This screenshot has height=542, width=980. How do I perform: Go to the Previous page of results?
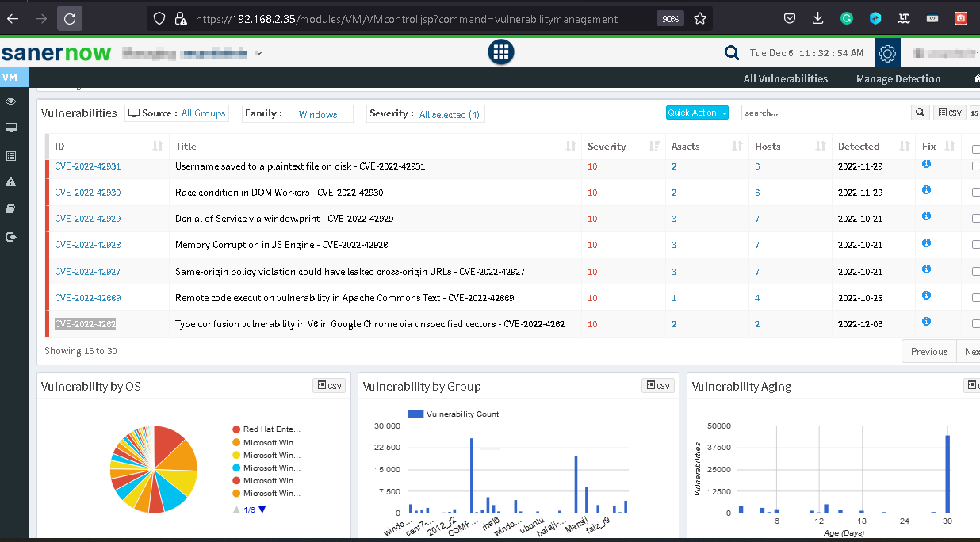928,351
